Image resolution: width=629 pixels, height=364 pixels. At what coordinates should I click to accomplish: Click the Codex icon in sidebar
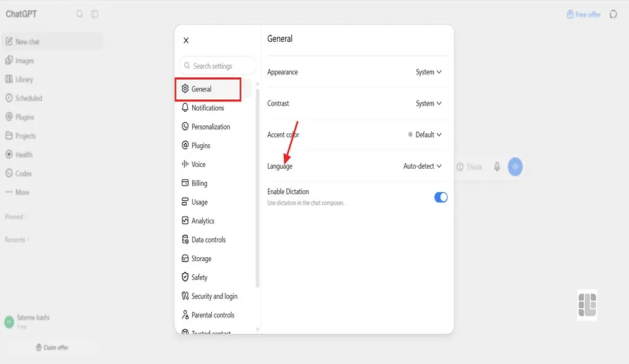click(x=9, y=173)
